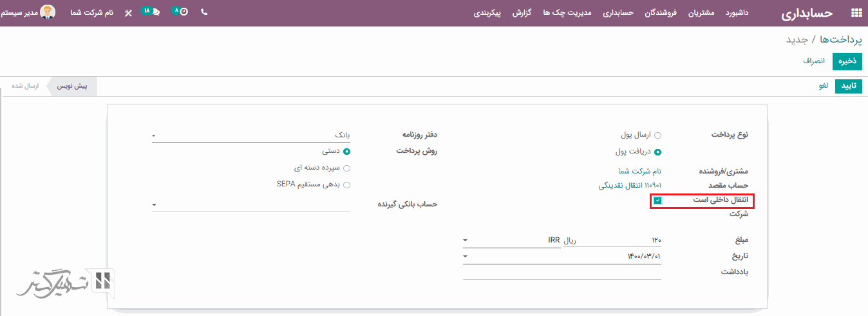Click the developer tools wrench icon

click(127, 13)
